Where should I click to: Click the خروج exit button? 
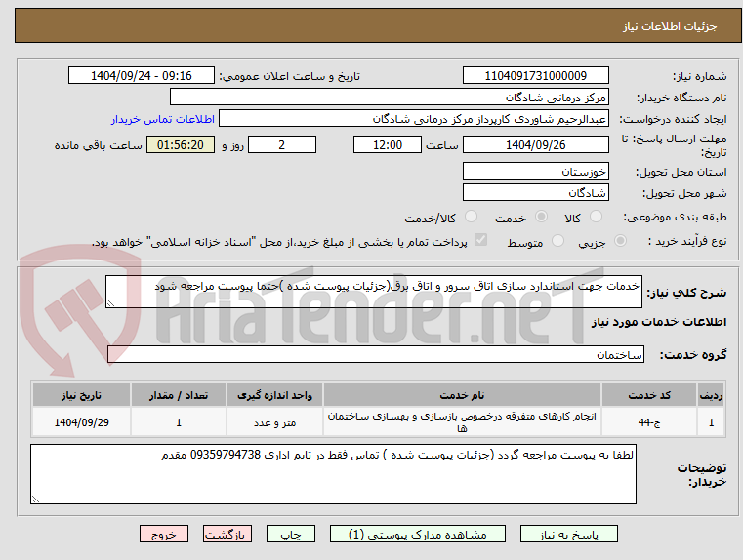[164, 534]
